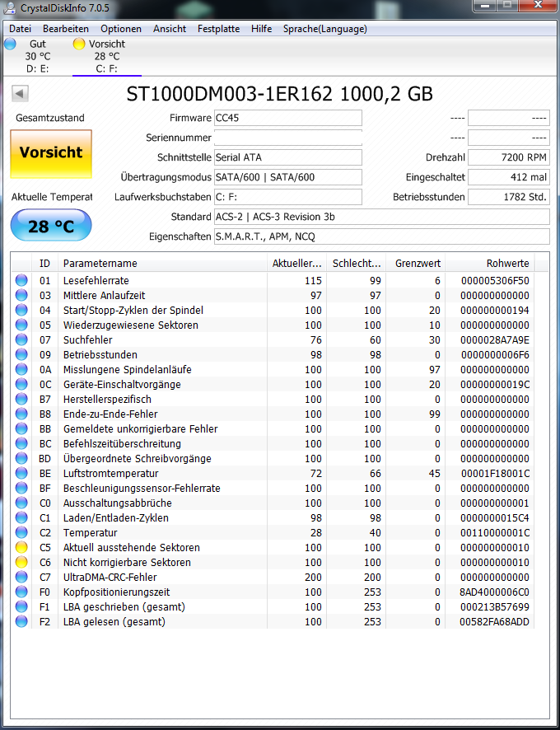Click the status icon for Gemeldete unkorrigierbare Fehler
The image size is (560, 730).
[x=21, y=428]
